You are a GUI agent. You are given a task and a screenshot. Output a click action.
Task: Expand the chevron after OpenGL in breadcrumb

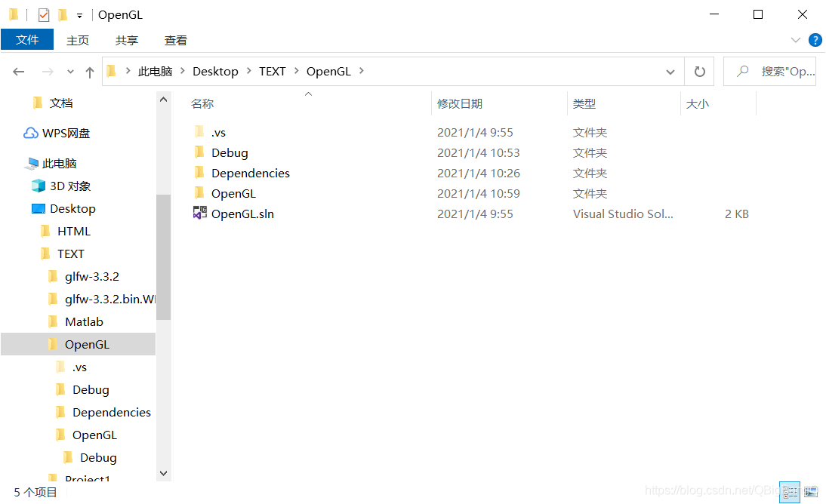click(x=362, y=71)
